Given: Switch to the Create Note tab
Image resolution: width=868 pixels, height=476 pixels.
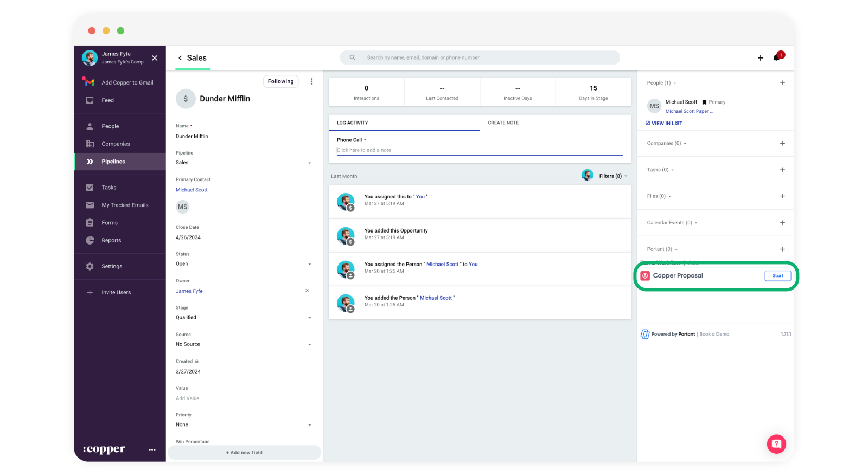Looking at the screenshot, I should point(503,123).
